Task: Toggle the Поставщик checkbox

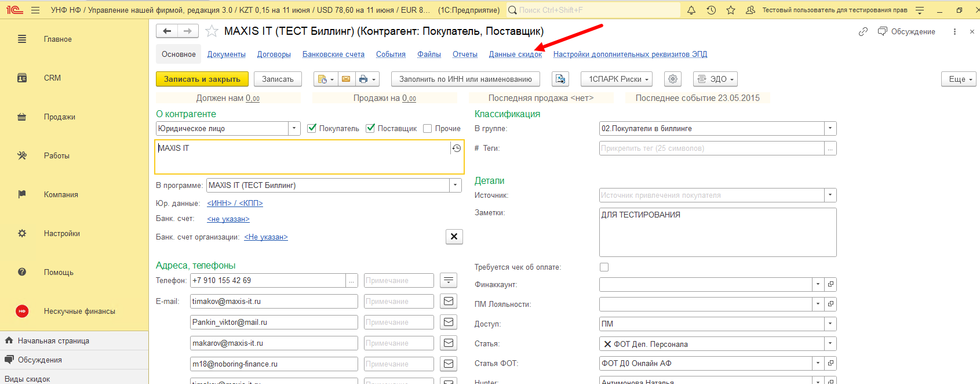Action: click(x=370, y=128)
